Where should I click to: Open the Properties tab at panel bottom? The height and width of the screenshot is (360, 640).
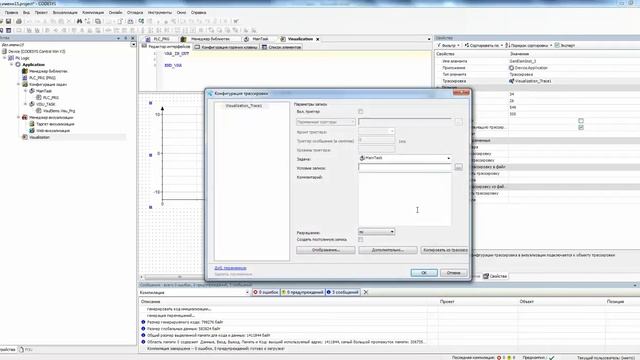coord(495,276)
